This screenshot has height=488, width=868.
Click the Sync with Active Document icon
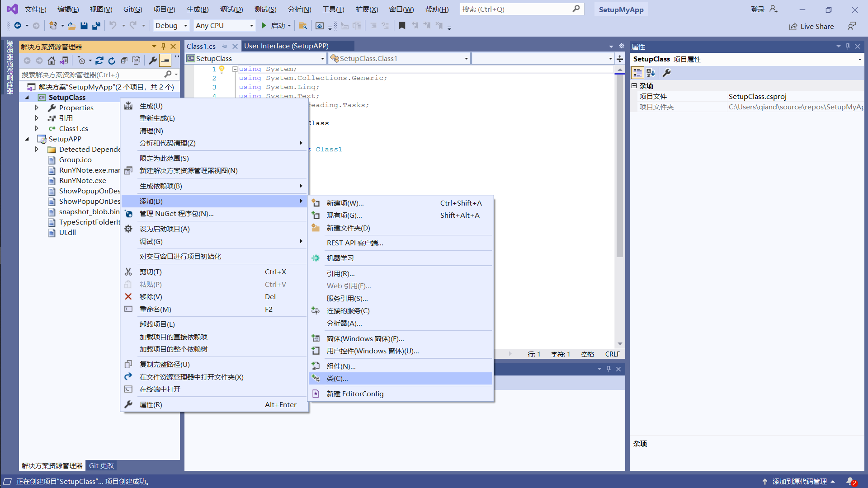pyautogui.click(x=99, y=61)
